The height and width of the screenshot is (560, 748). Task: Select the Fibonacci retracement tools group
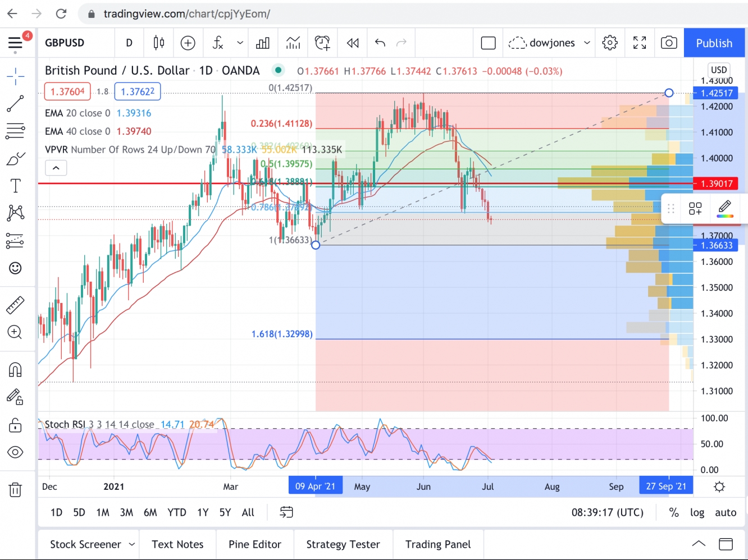15,131
